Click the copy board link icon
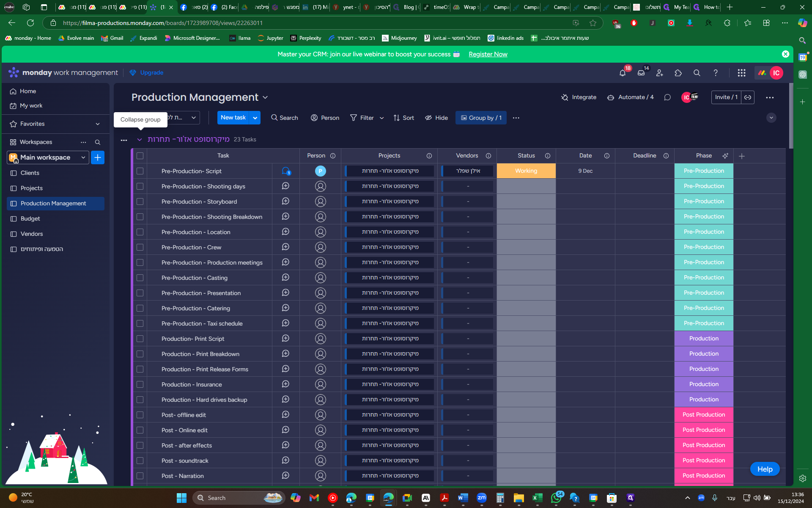The width and height of the screenshot is (812, 508). [x=748, y=97]
